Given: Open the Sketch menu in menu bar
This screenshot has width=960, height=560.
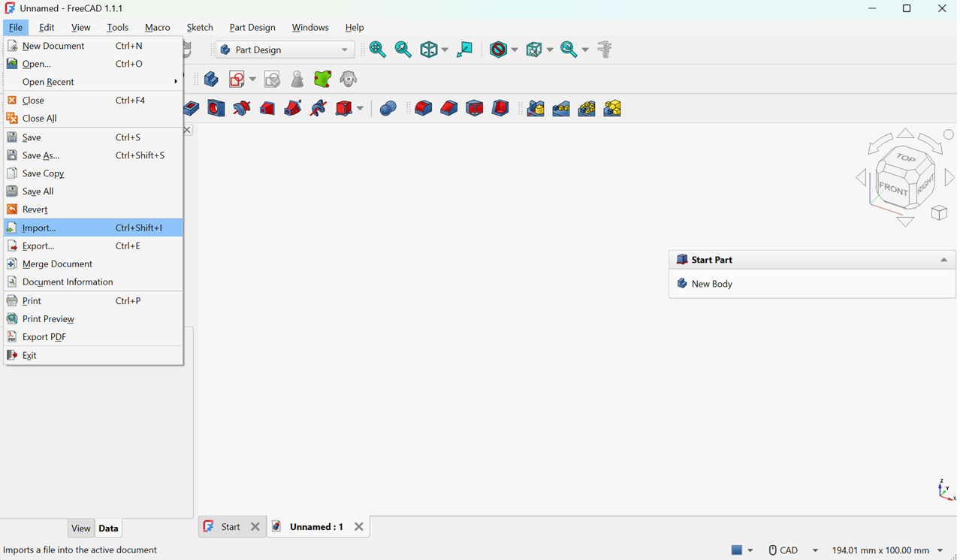Looking at the screenshot, I should point(200,27).
